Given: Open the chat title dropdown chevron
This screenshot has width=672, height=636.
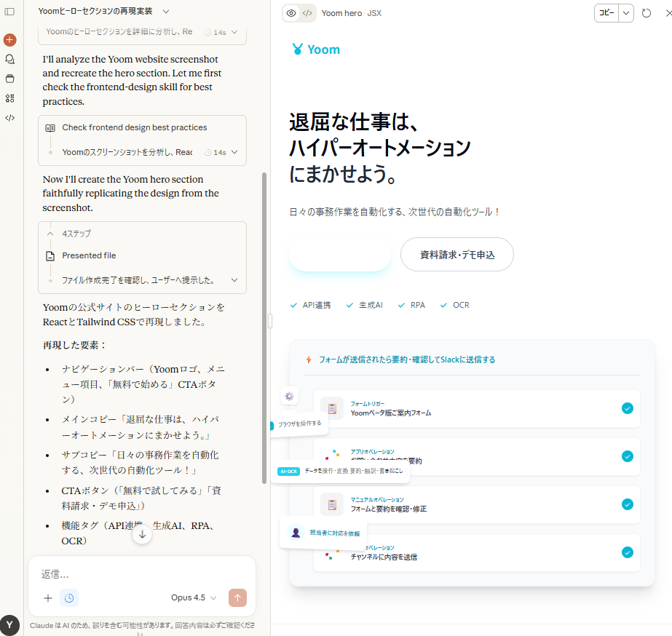Looking at the screenshot, I should point(166,12).
